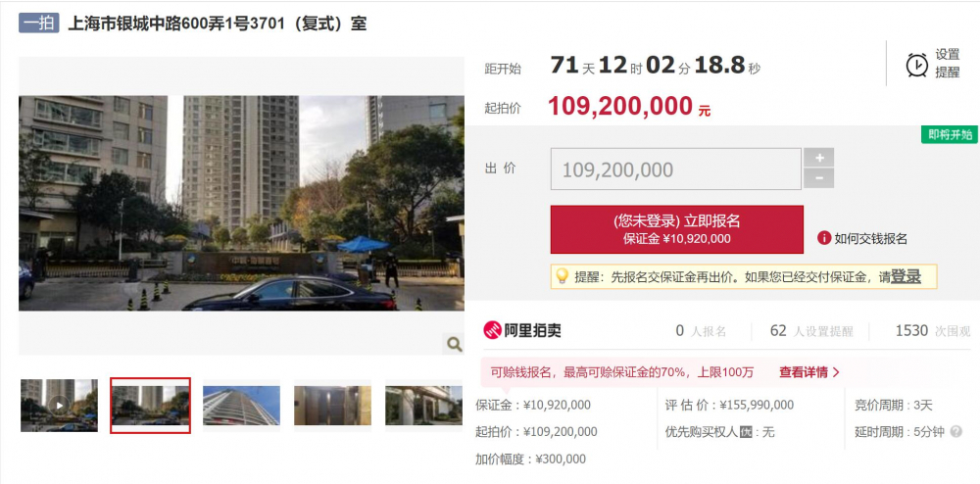The image size is (980, 484).
Task: Open 查看详情 compensation details link
Action: [x=808, y=373]
